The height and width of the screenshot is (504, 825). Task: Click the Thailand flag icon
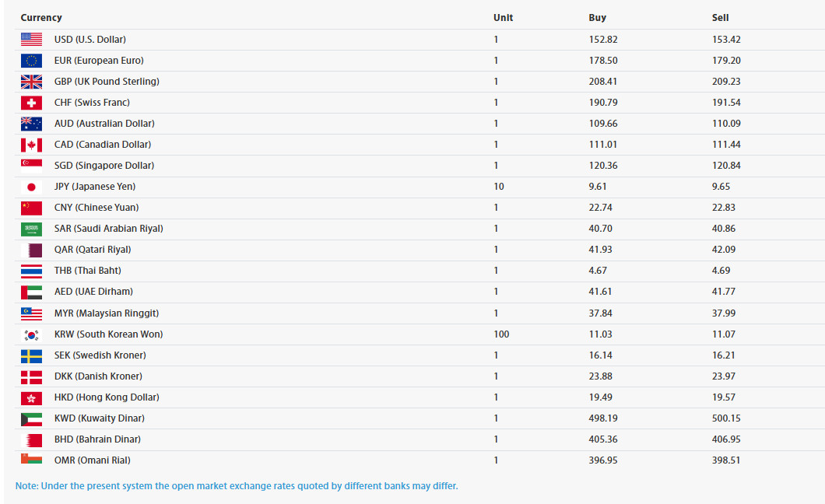pyautogui.click(x=32, y=271)
